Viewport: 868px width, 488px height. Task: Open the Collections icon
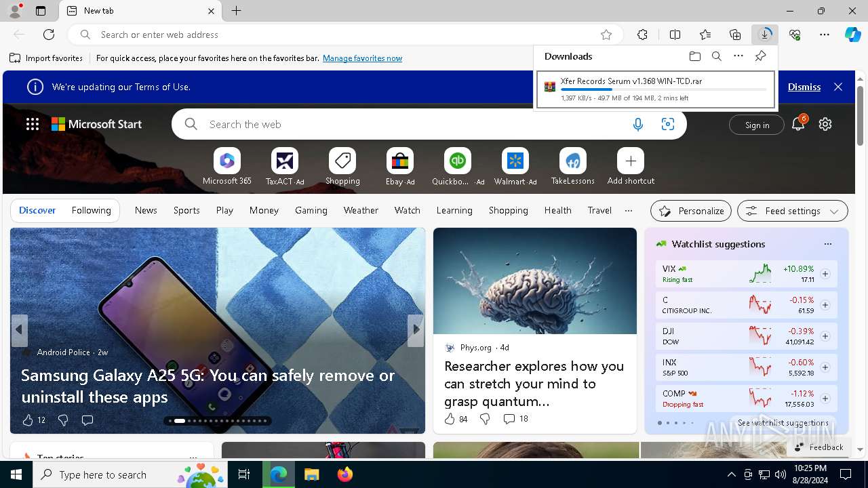point(735,35)
